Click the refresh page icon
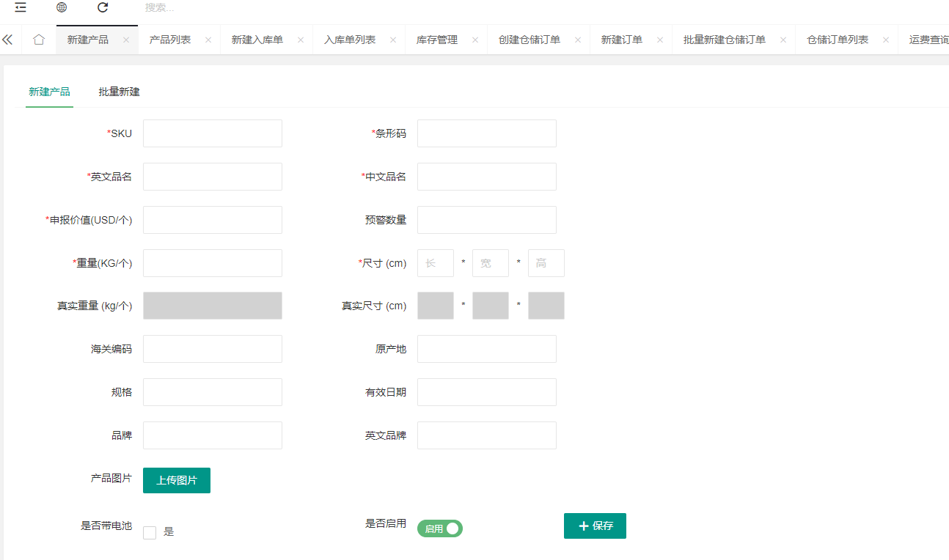This screenshot has width=949, height=560. pos(103,7)
